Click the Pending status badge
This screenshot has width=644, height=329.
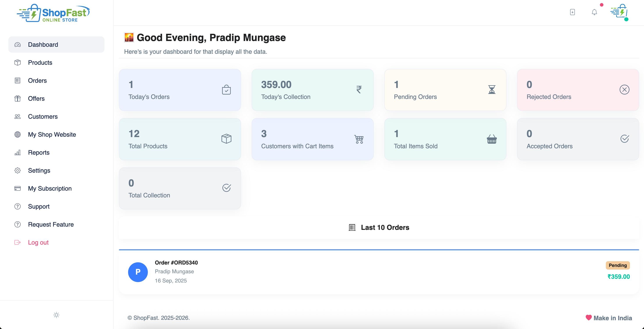click(x=617, y=265)
